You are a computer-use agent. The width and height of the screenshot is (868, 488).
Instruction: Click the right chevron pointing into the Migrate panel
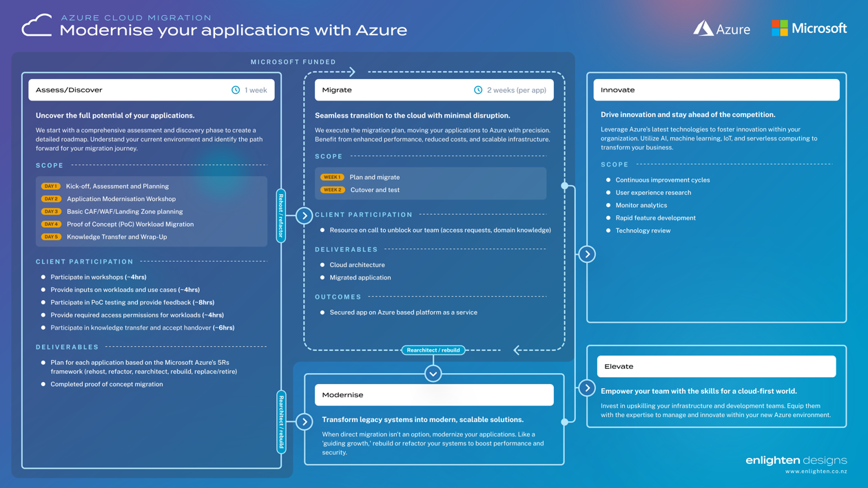(304, 215)
